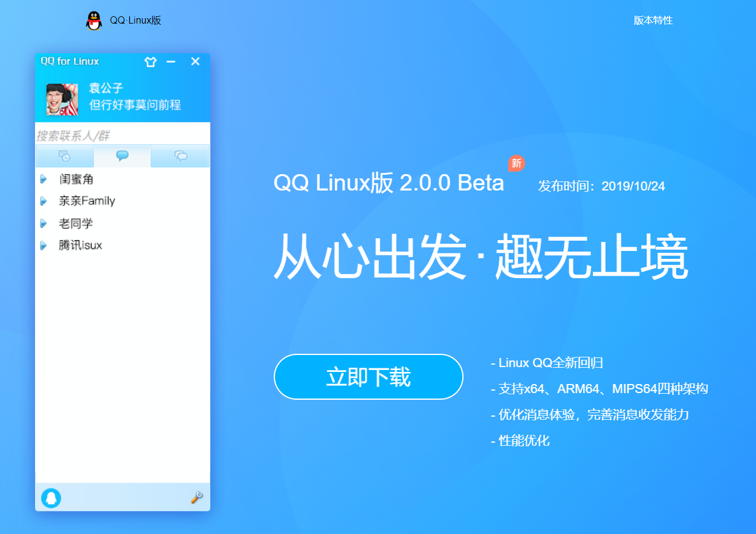Open settings via the wrench icon
Screen dimensions: 756x534
click(x=196, y=498)
